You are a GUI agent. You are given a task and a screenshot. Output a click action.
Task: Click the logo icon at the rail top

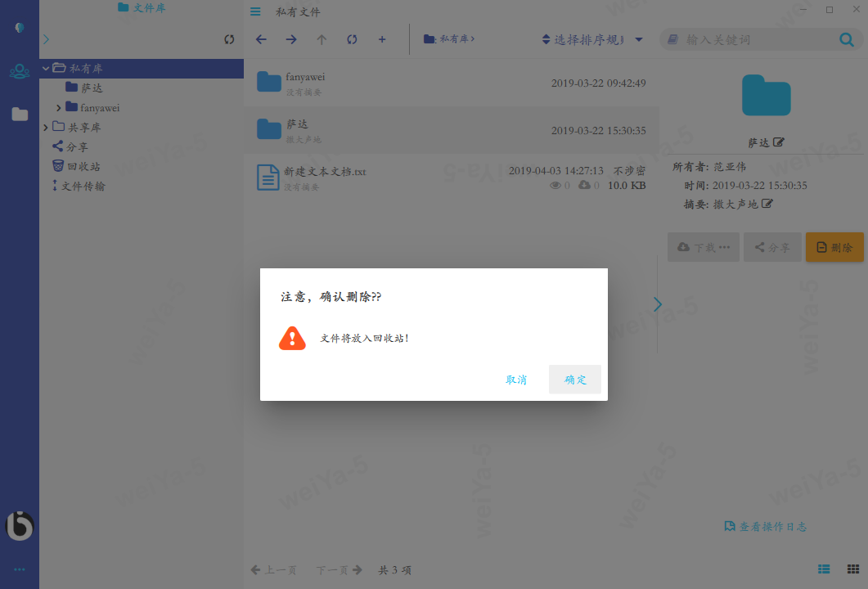coord(20,27)
